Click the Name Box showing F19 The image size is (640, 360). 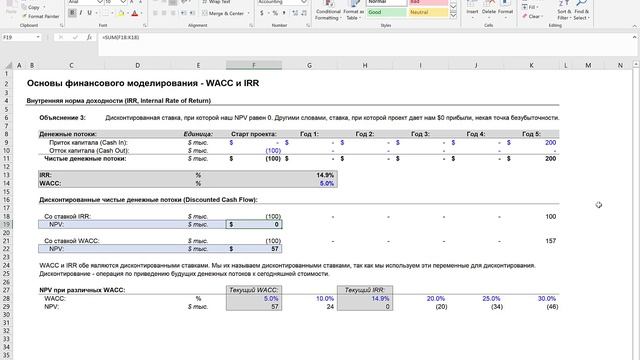pyautogui.click(x=18, y=37)
